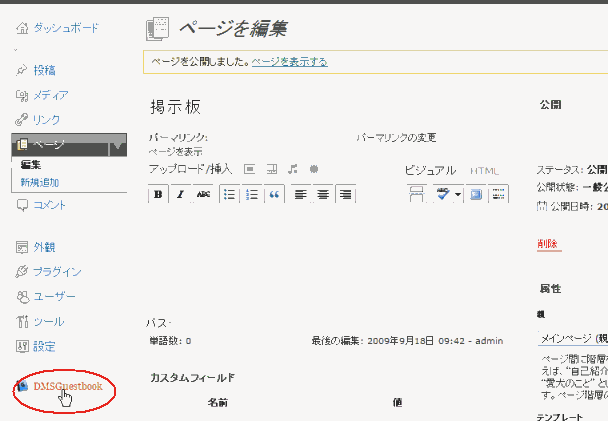Open the メディア menu item
The image size is (608, 421).
click(50, 95)
